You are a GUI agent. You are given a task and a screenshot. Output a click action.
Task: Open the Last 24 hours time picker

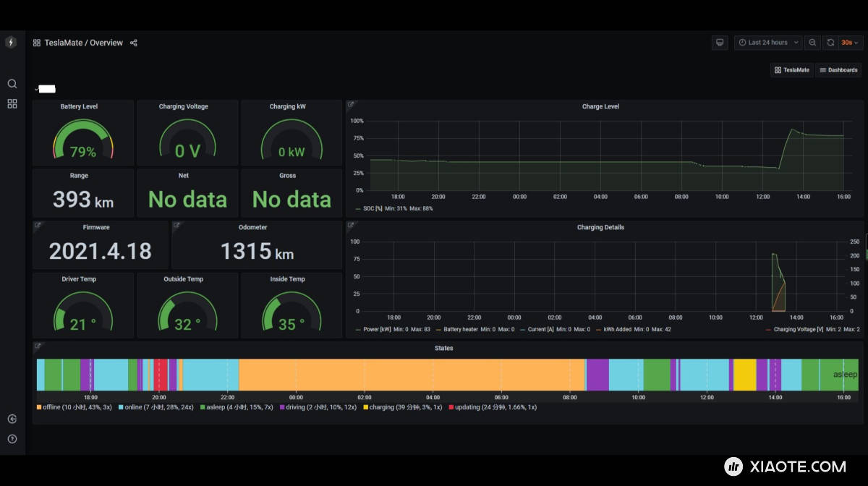pyautogui.click(x=767, y=43)
